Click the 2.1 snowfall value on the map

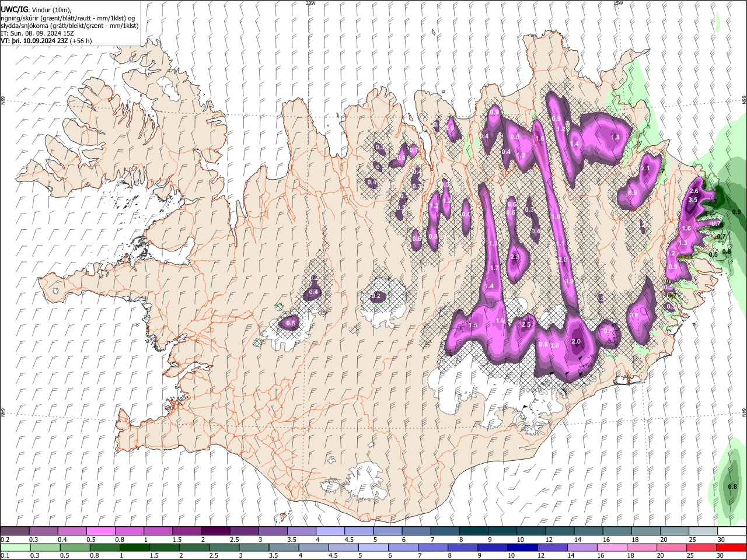pyautogui.click(x=645, y=168)
